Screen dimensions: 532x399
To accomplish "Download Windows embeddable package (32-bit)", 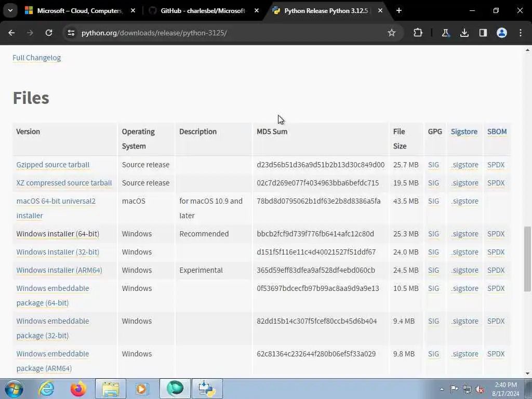I will tap(52, 328).
